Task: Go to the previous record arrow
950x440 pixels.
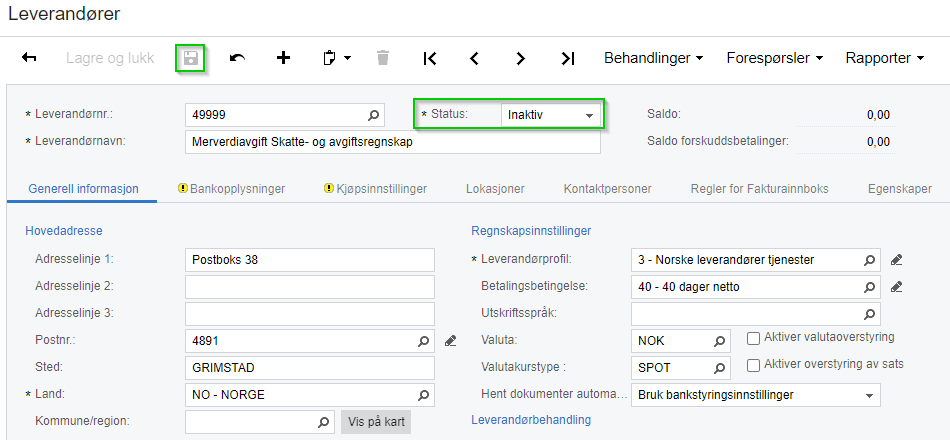Action: [474, 58]
